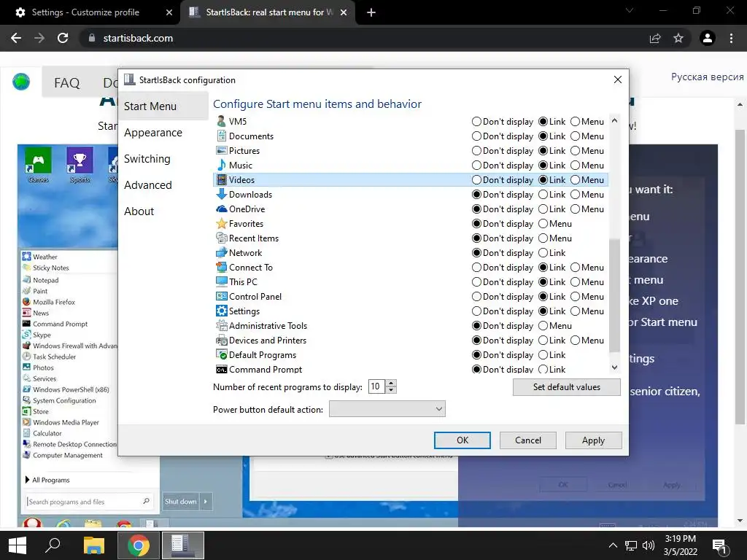Click the This PC monitor icon
747x560 pixels.
click(x=221, y=282)
